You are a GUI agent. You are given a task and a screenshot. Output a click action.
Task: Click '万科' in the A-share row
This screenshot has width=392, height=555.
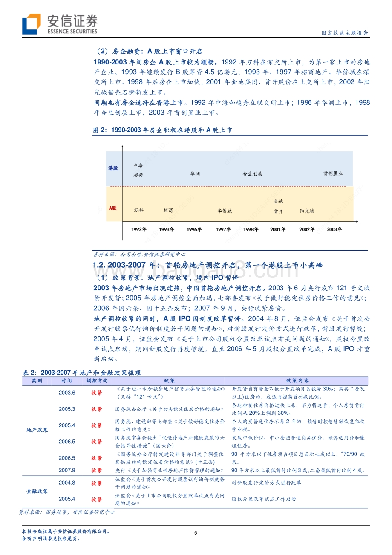pyautogui.click(x=138, y=210)
